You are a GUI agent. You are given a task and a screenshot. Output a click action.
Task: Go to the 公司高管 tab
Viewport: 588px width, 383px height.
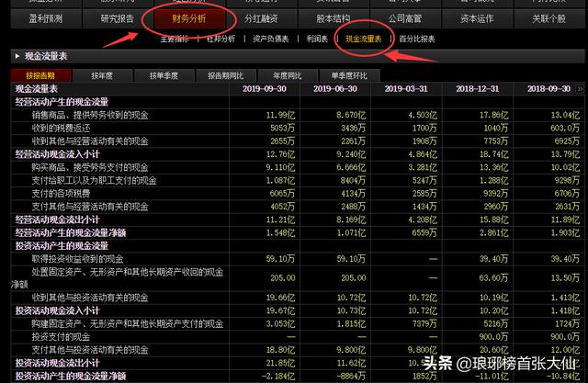click(x=405, y=18)
